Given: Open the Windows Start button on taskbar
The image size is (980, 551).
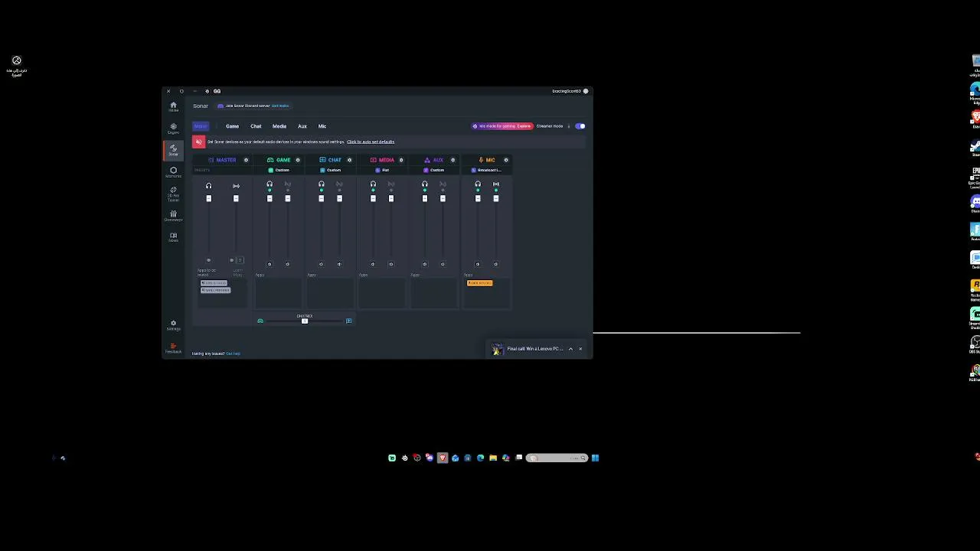Looking at the screenshot, I should point(595,458).
